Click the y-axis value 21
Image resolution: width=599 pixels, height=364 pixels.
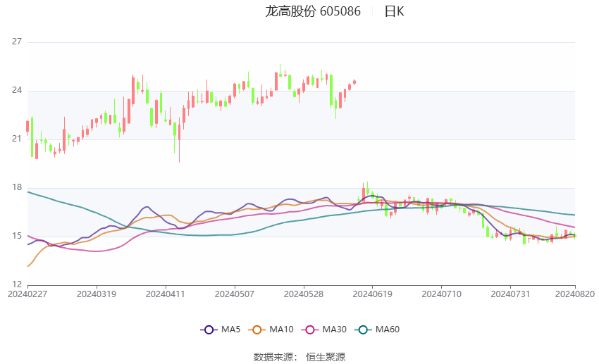pos(17,139)
